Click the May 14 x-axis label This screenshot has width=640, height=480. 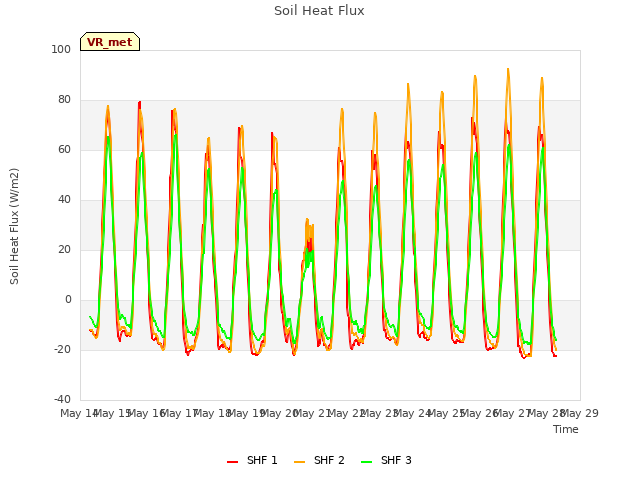point(79,413)
